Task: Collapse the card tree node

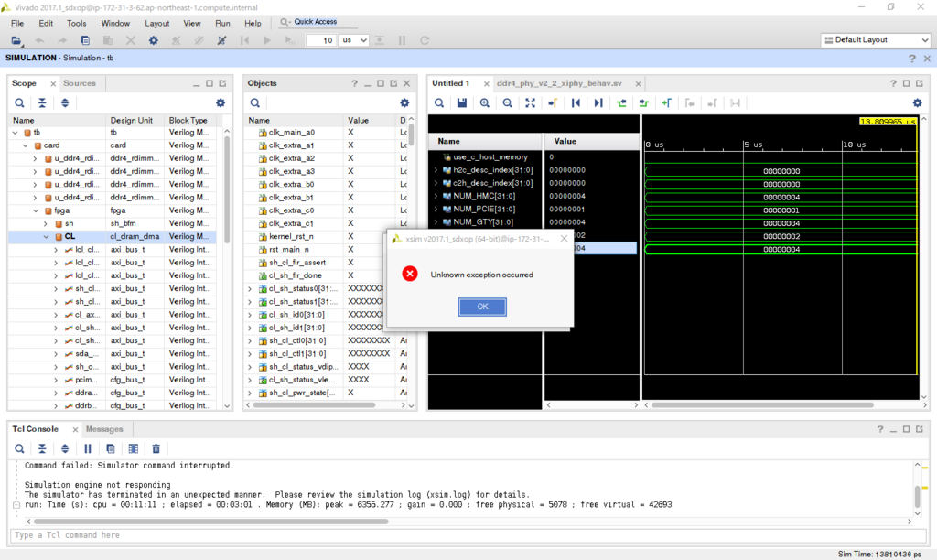Action: pos(25,145)
